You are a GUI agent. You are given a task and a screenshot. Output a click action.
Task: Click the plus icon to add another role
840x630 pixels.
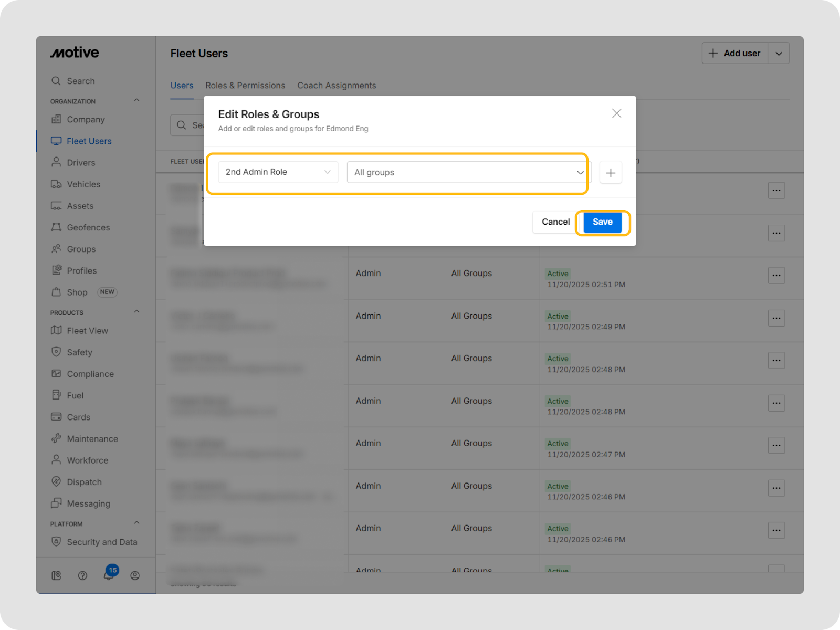[x=611, y=173]
